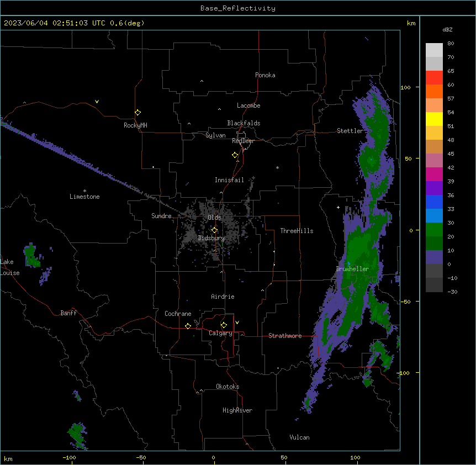The width and height of the screenshot is (476, 465).
Task: Pick the yellow 54 dBZ legend swatch
Action: tap(434, 119)
